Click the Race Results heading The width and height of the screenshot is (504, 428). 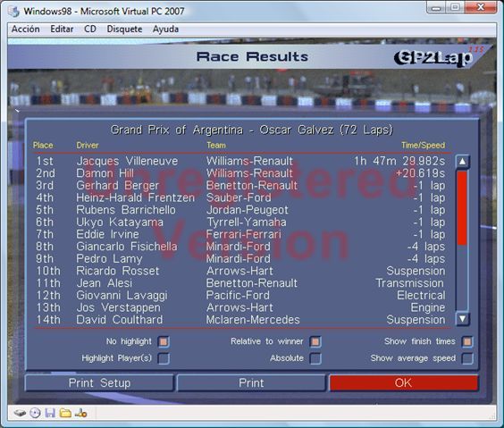(252, 57)
